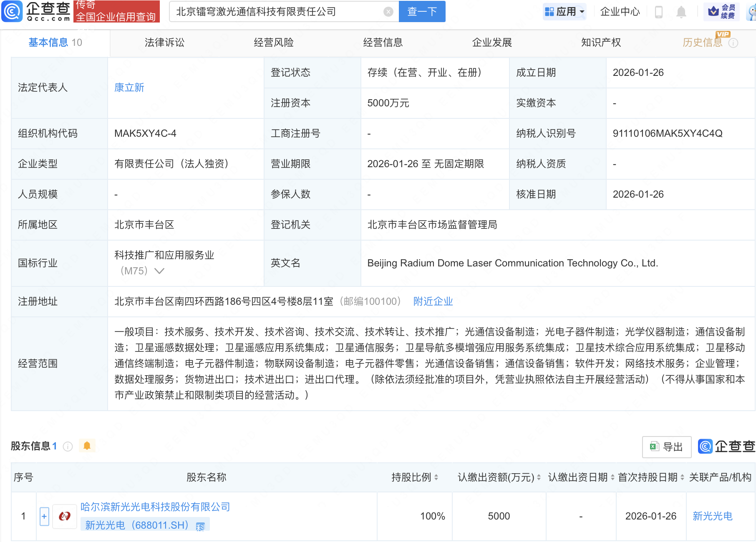Switch to the 知识产权 tab
This screenshot has width=756, height=542.
(601, 43)
